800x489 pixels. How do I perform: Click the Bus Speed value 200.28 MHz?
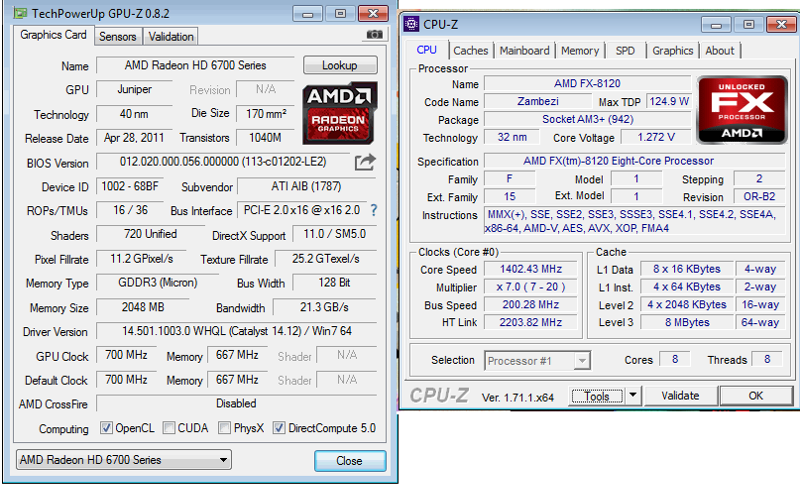(x=531, y=305)
